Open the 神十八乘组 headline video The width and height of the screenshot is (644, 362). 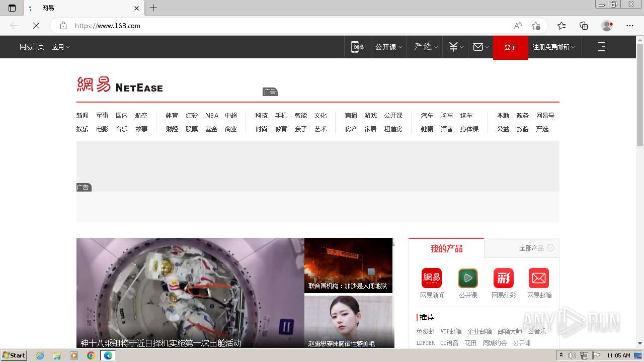point(190,293)
